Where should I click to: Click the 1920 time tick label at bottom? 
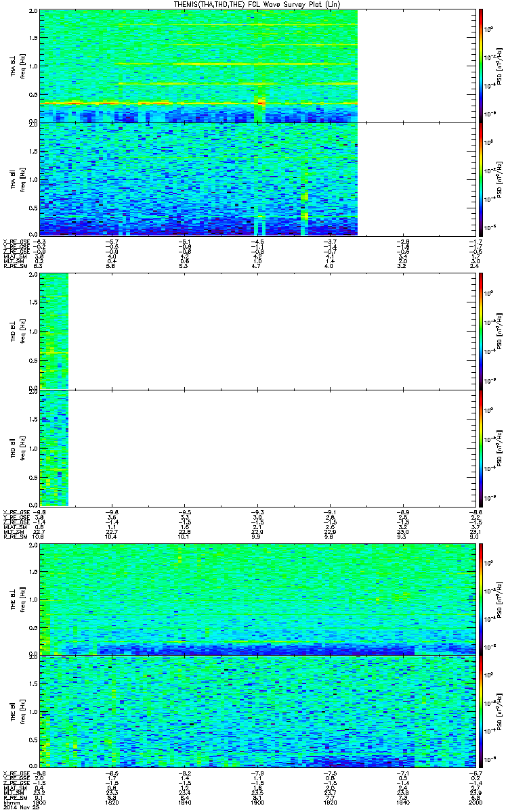point(329,801)
